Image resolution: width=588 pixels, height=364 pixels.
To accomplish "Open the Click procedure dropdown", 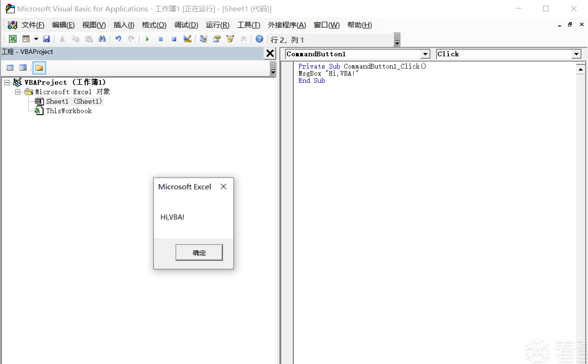I will tap(576, 54).
